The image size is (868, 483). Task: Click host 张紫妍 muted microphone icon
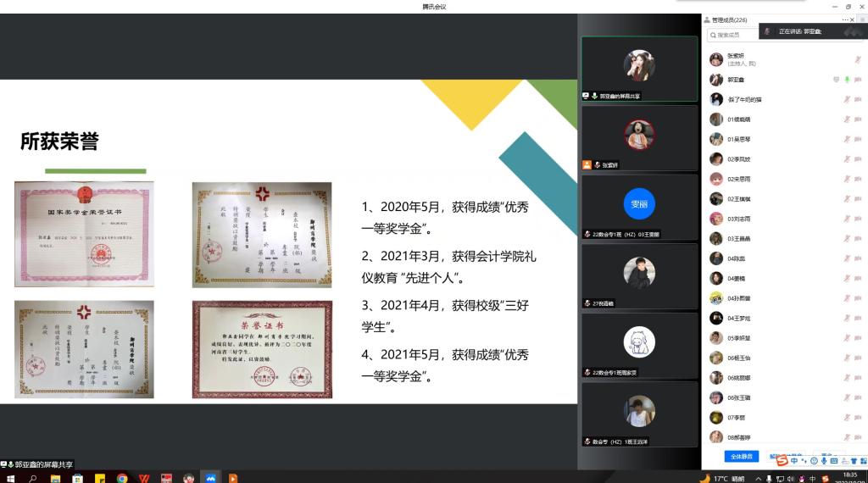click(858, 60)
